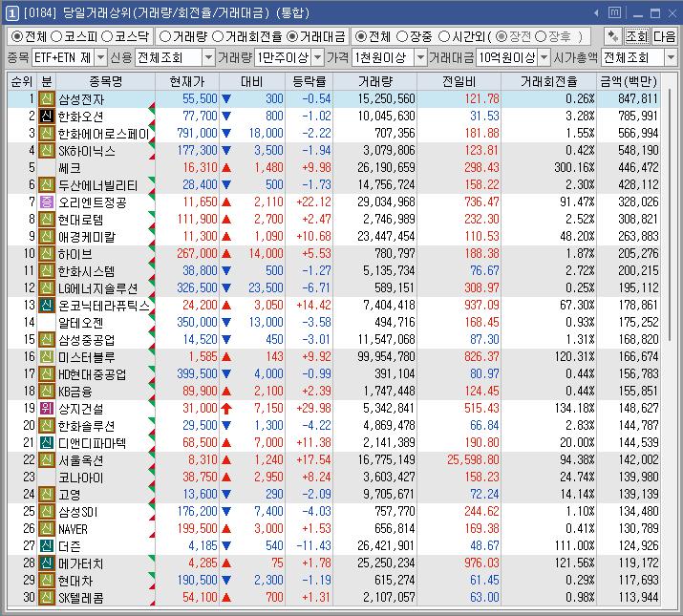Click 삼성중공업 current price 14,520
The image size is (683, 616).
click(200, 339)
